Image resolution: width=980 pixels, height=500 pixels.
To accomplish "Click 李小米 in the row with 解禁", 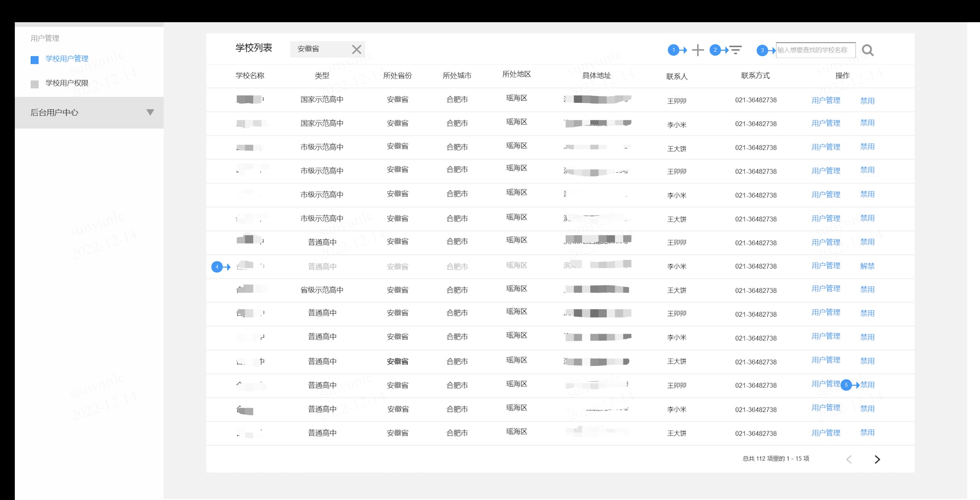I will tap(677, 266).
